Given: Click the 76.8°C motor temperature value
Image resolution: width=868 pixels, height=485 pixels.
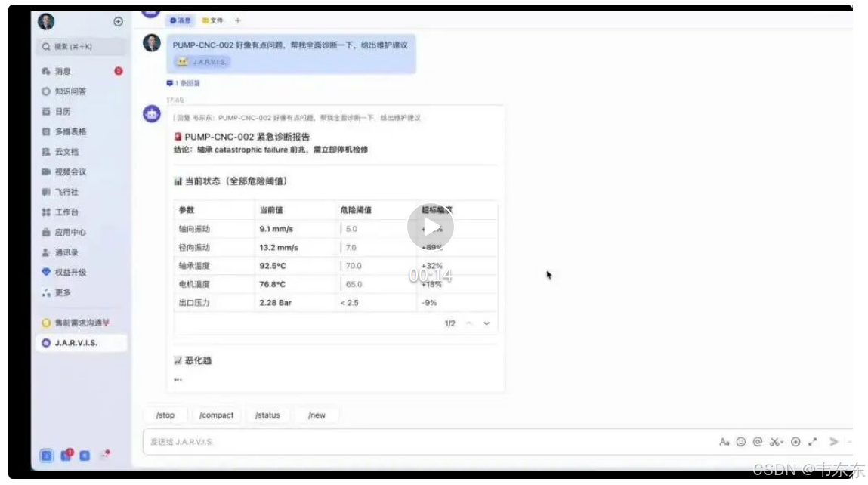Looking at the screenshot, I should 273,284.
